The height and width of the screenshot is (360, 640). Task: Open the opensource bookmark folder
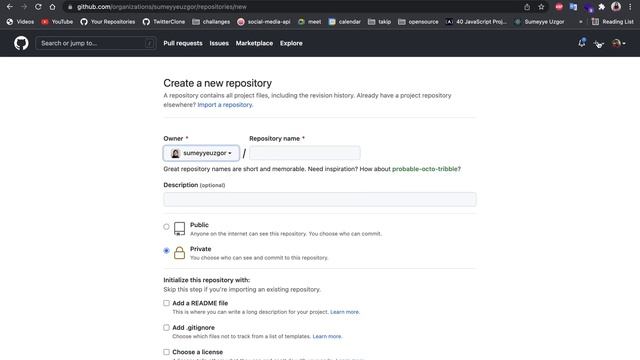418,22
